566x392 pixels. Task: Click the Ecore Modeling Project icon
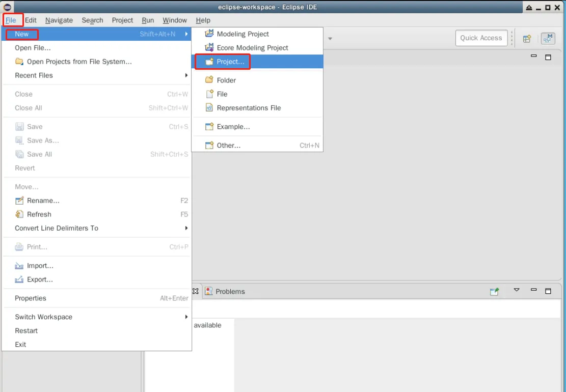click(209, 47)
